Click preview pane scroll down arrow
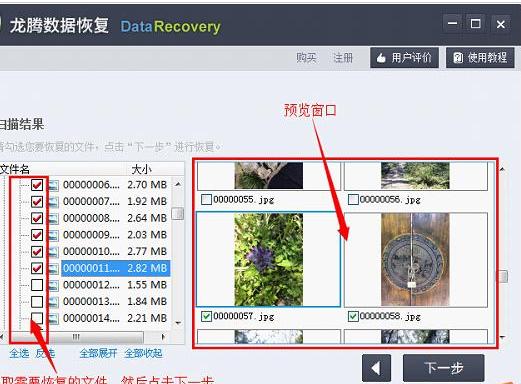 [x=503, y=337]
